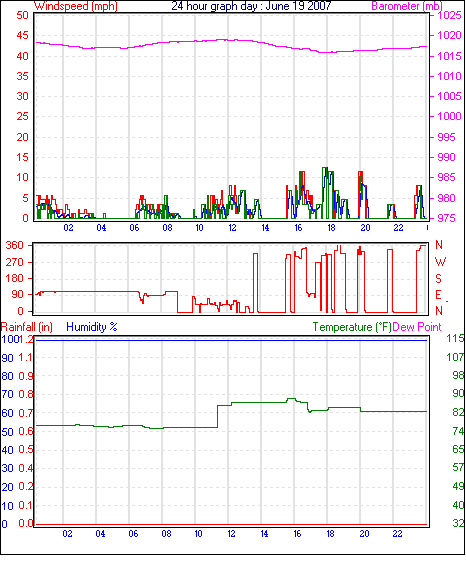Click the 25 windspeed axis value

point(22,116)
